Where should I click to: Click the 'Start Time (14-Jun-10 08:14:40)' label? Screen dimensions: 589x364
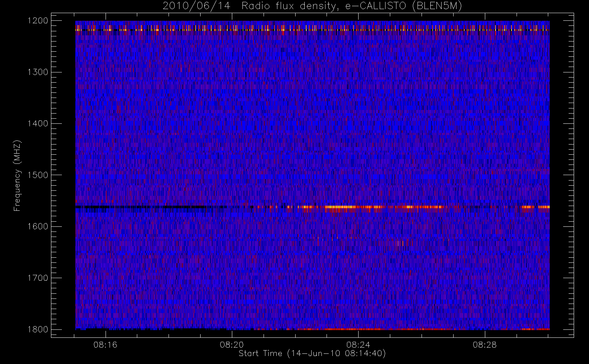point(312,353)
